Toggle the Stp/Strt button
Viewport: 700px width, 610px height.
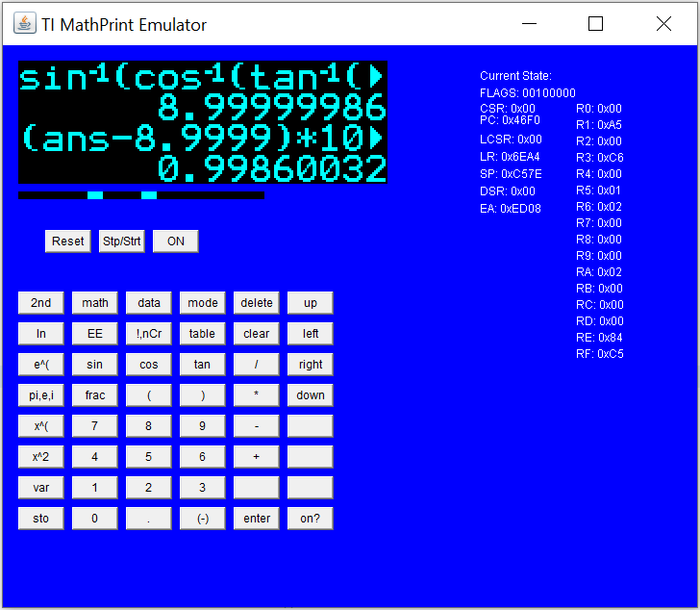pyautogui.click(x=122, y=241)
